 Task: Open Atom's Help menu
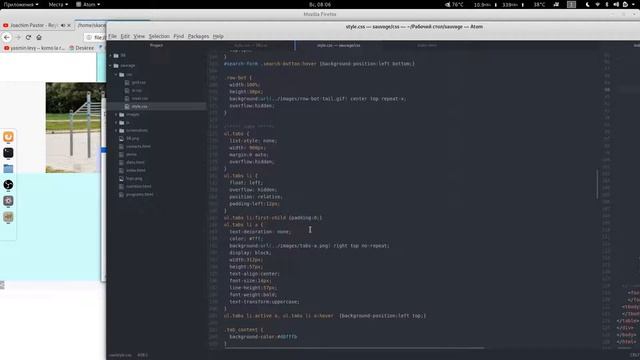click(x=218, y=36)
